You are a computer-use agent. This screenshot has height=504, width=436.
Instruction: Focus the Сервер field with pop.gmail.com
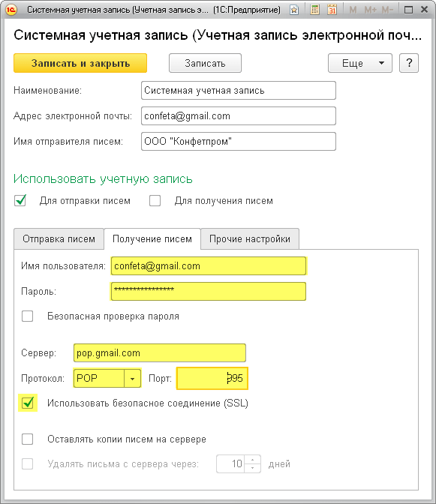160,353
